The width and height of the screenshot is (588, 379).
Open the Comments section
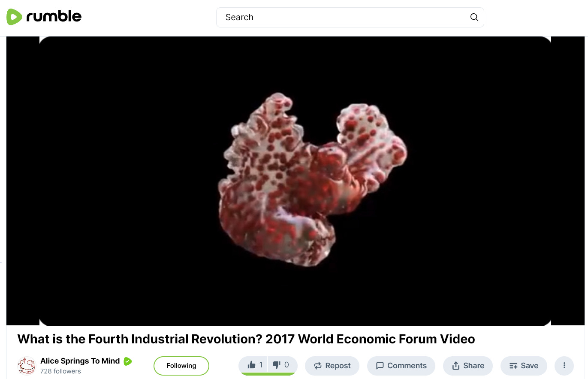click(x=401, y=366)
